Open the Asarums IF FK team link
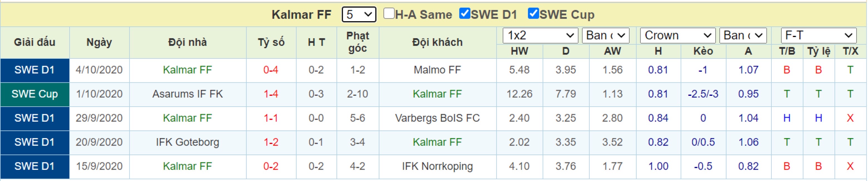 (x=187, y=94)
